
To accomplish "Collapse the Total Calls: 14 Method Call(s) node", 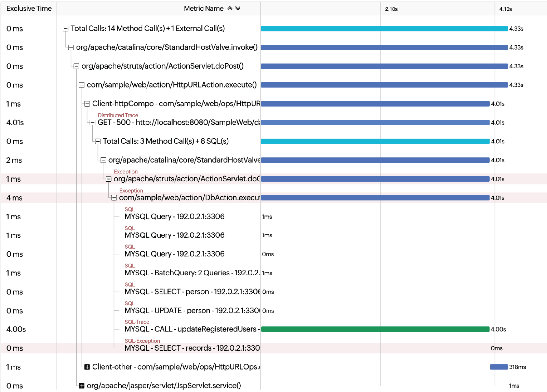I will (x=66, y=29).
